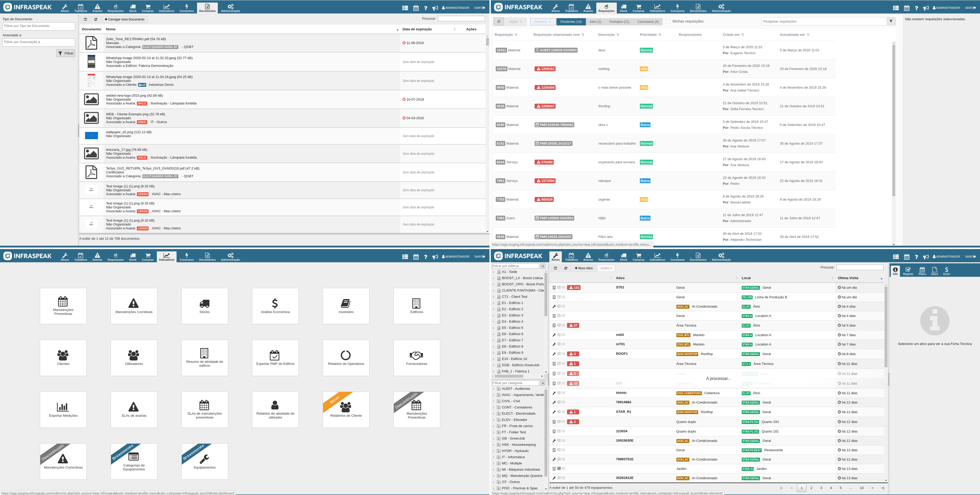Expand IT - Informática category node
This screenshot has width=980, height=495.
pos(494,457)
